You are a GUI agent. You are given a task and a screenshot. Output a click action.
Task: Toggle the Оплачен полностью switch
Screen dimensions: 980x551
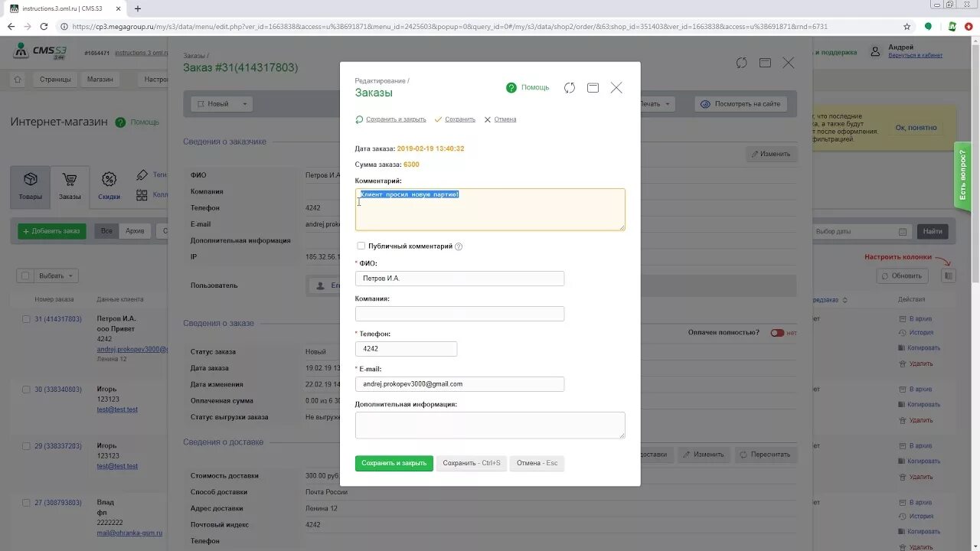coord(777,332)
